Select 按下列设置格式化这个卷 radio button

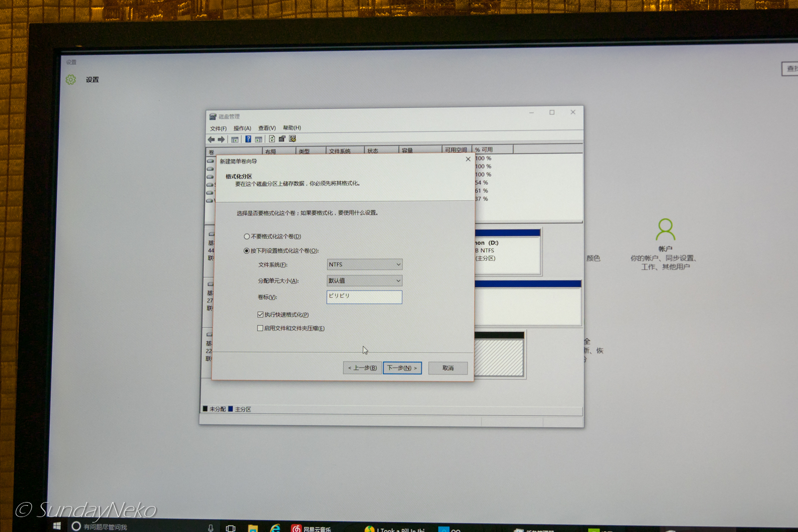point(246,251)
